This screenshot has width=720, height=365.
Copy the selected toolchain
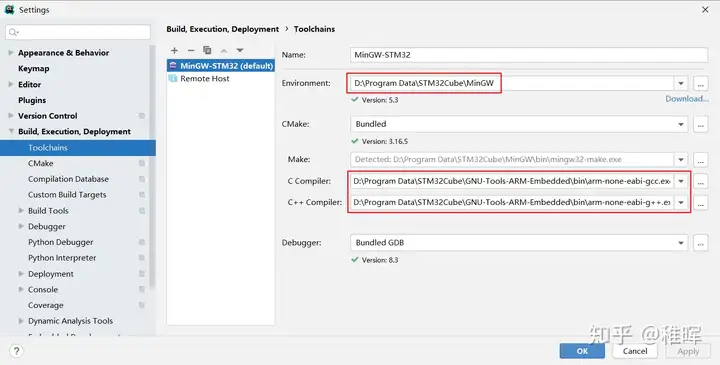207,50
